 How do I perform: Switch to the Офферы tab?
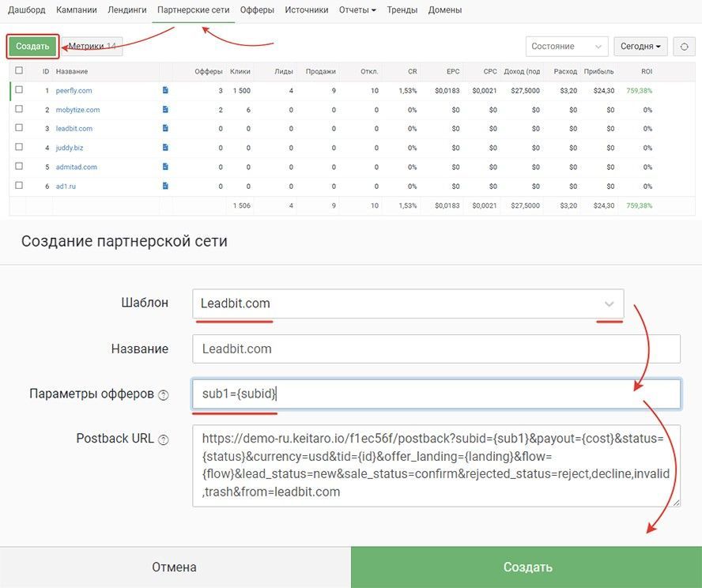click(x=258, y=10)
